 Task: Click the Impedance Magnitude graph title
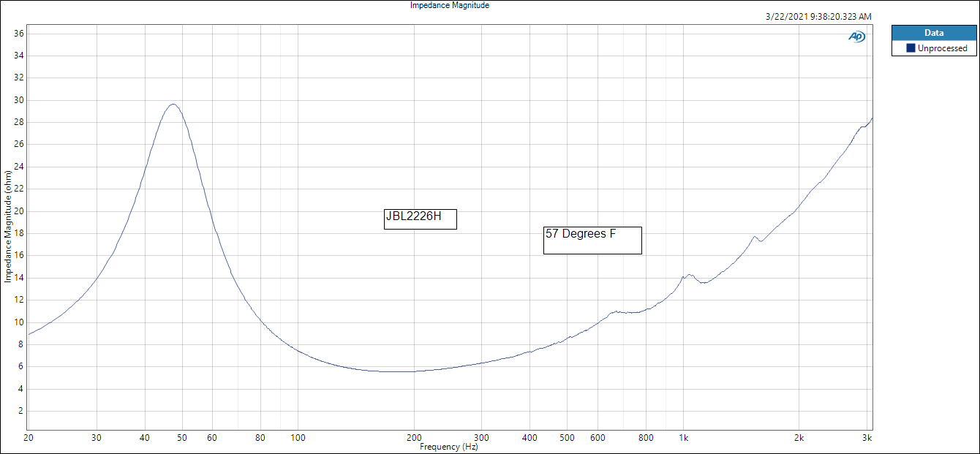(450, 5)
